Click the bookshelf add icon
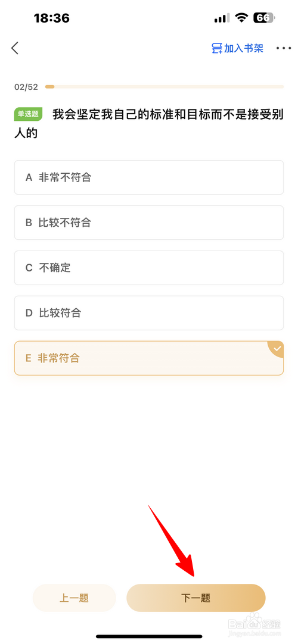The width and height of the screenshot is (298, 644). [216, 48]
